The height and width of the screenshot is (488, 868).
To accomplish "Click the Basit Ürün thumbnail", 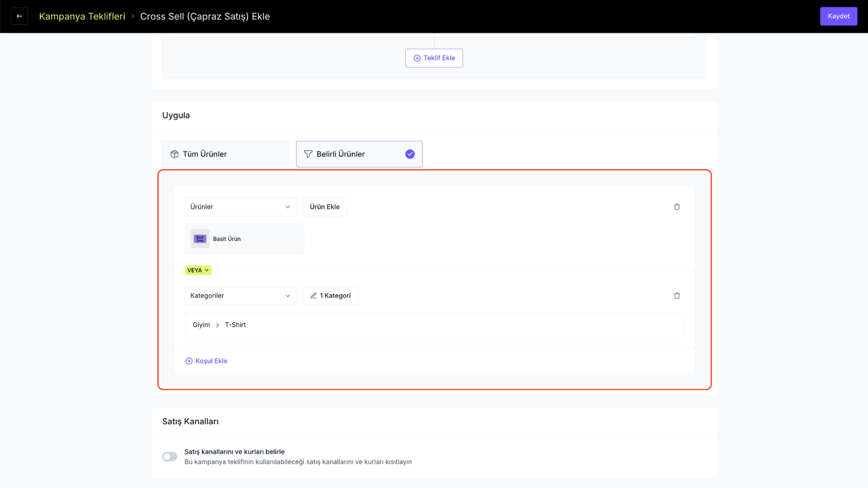I will pyautogui.click(x=200, y=239).
